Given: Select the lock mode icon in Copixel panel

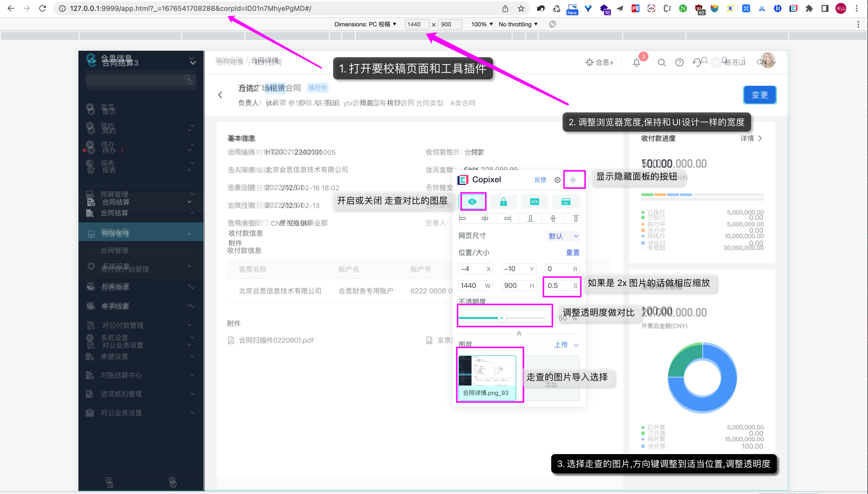Looking at the screenshot, I should [504, 201].
